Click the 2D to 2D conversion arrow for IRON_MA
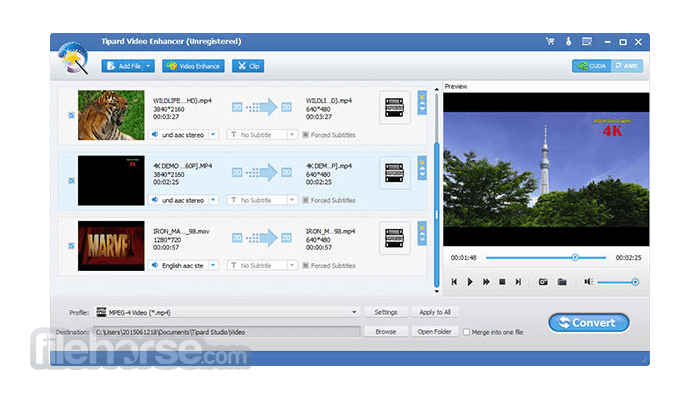 click(x=262, y=238)
